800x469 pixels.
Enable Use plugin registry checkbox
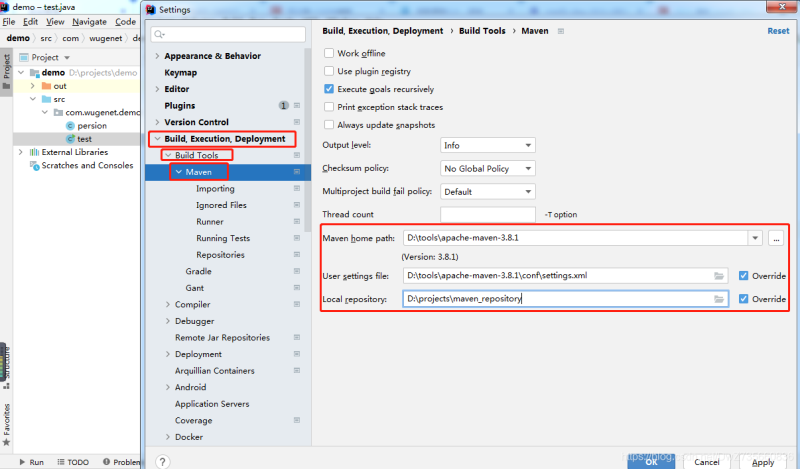pos(329,71)
